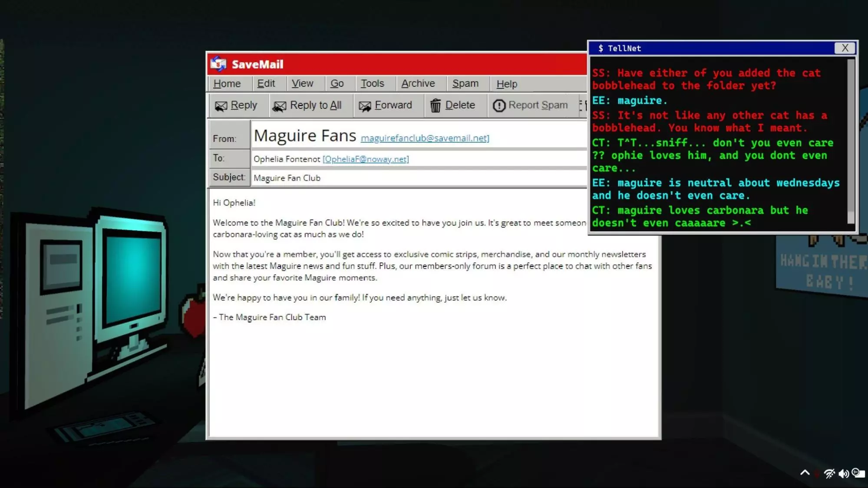Open the toolbar overflow next to Report Spam

pyautogui.click(x=582, y=105)
